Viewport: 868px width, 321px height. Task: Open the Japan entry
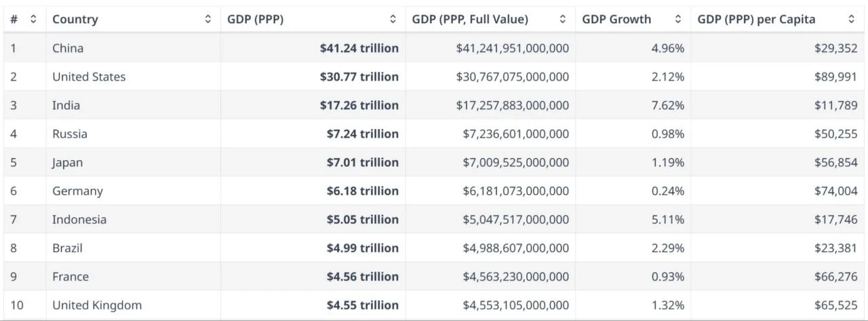pos(68,162)
